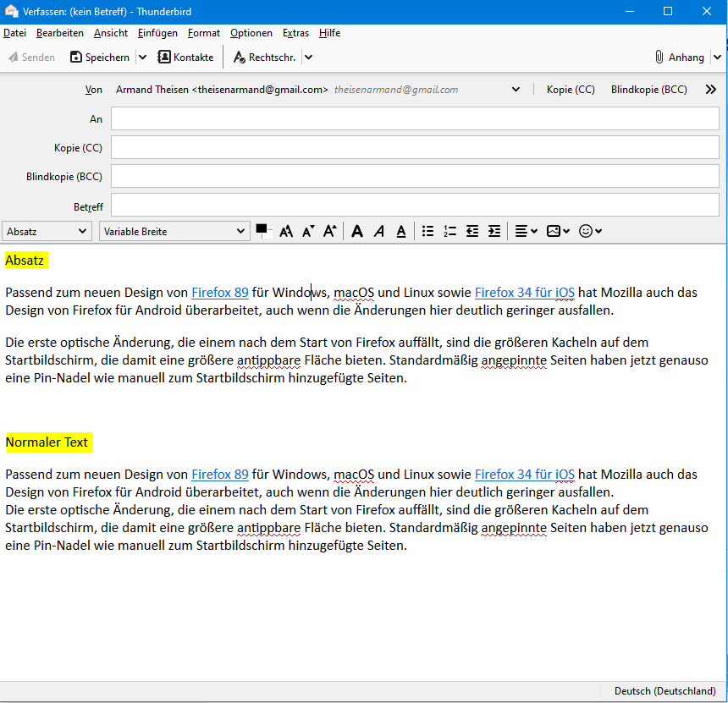Open the Kontakte sidebar
The width and height of the screenshot is (728, 703).
(185, 58)
